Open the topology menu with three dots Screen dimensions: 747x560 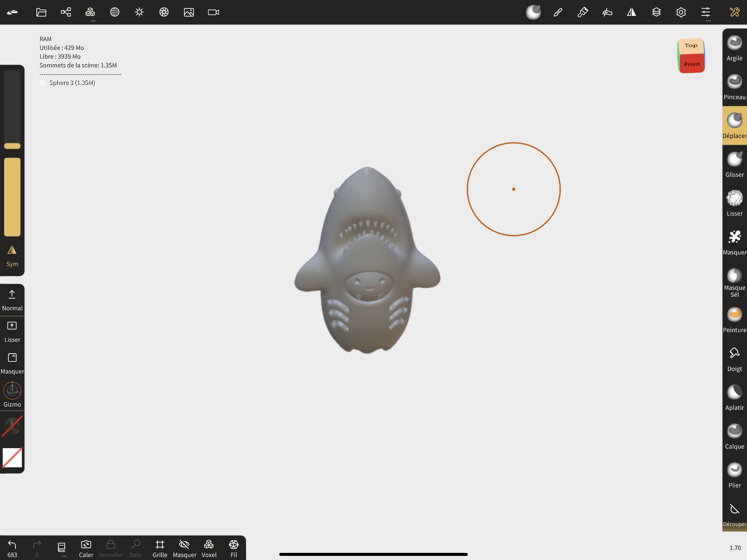90,13
